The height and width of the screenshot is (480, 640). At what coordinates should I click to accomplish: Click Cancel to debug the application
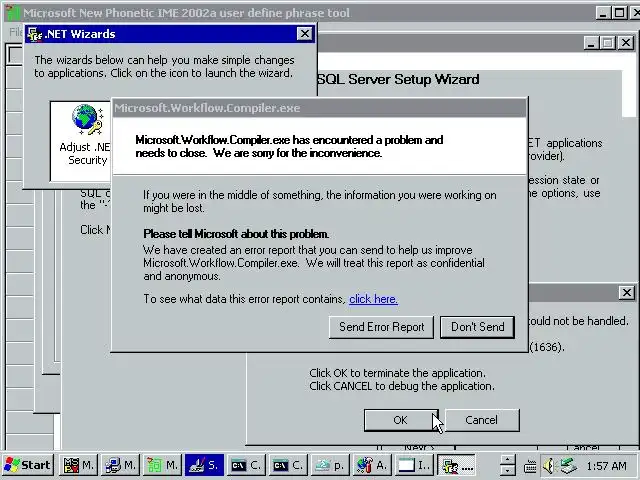(x=482, y=420)
